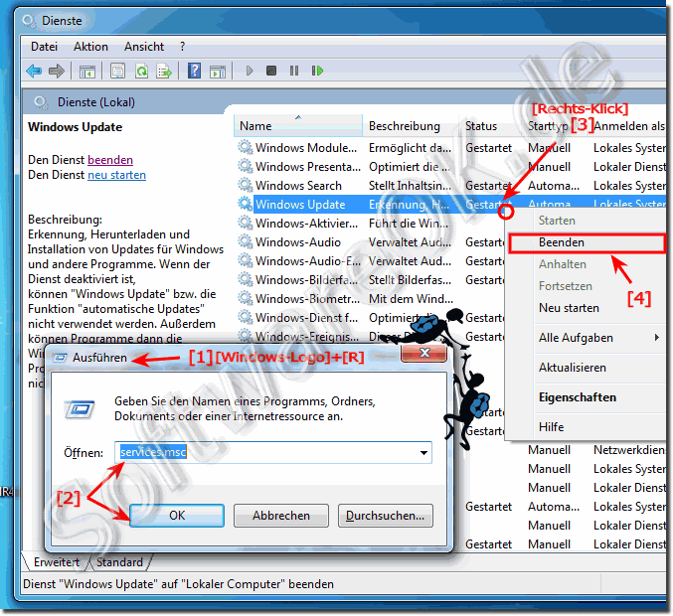Click the Back arrow in the toolbar
Screen dimensions: 673x616
point(34,71)
